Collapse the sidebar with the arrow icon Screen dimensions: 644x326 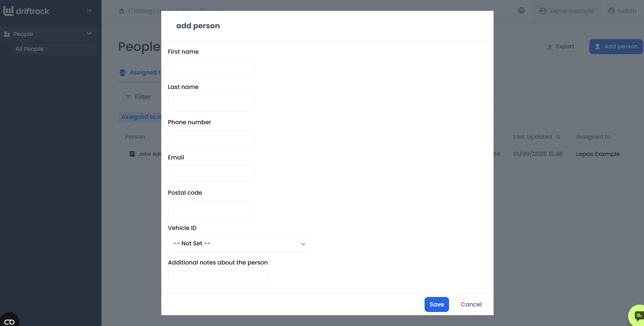90,11
